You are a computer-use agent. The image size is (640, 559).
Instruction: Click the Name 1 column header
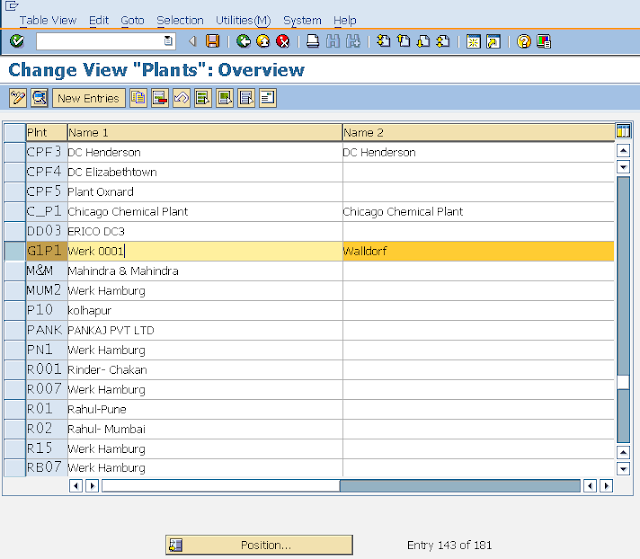(204, 133)
